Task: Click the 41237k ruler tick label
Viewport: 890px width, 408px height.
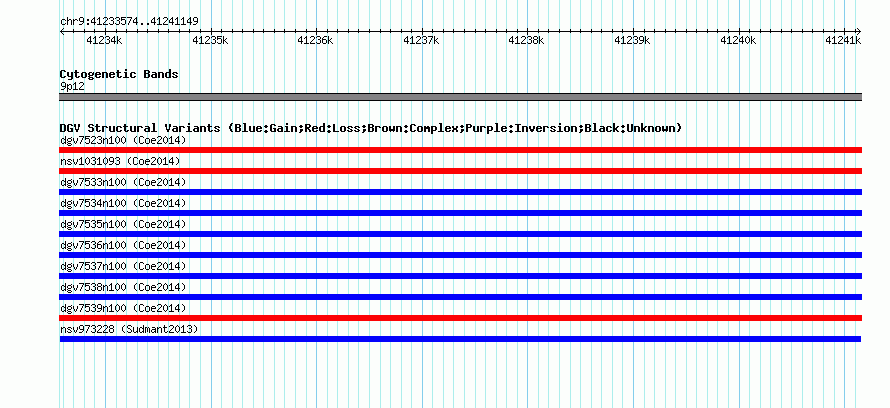Action: point(421,40)
